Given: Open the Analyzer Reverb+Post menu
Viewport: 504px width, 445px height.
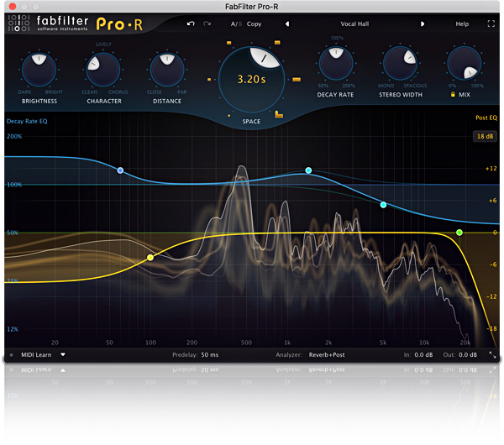Looking at the screenshot, I should [327, 354].
